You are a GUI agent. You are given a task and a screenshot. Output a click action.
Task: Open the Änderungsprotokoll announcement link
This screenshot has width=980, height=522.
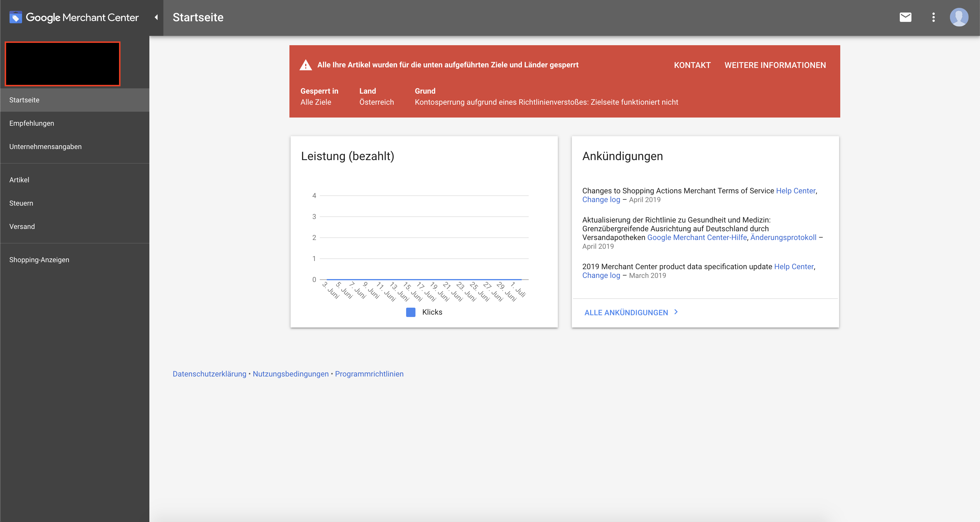(x=783, y=238)
